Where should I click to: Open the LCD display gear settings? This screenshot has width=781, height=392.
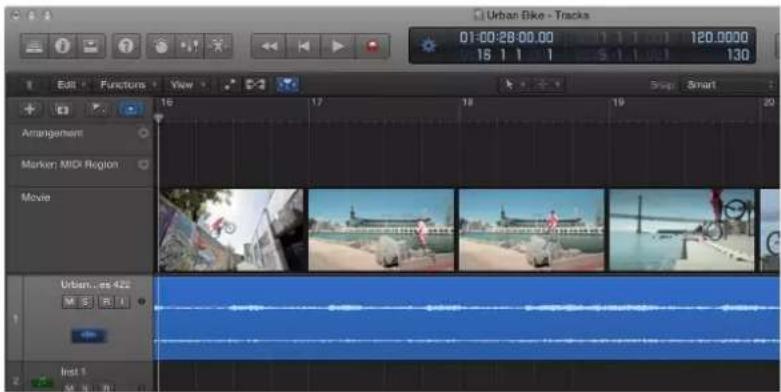(428, 46)
